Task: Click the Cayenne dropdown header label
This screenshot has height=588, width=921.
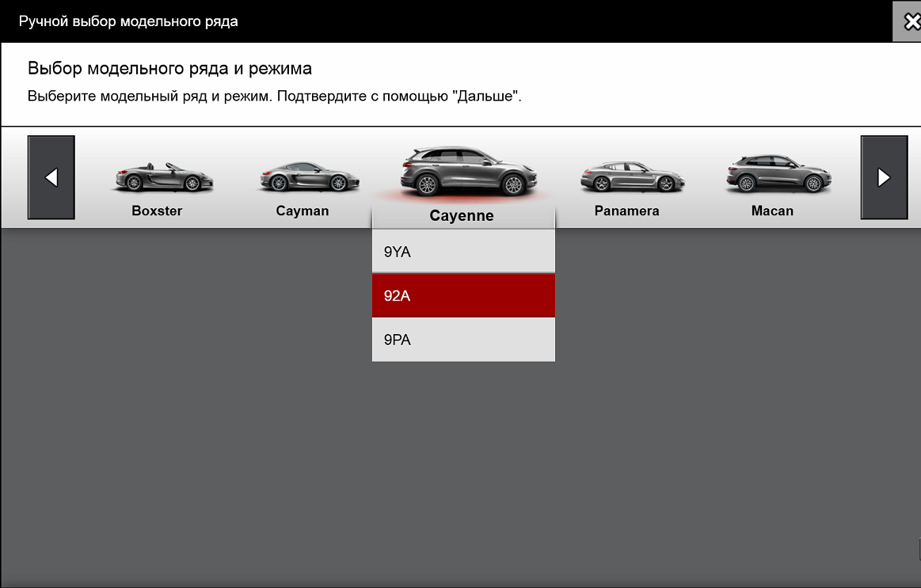Action: [x=462, y=216]
